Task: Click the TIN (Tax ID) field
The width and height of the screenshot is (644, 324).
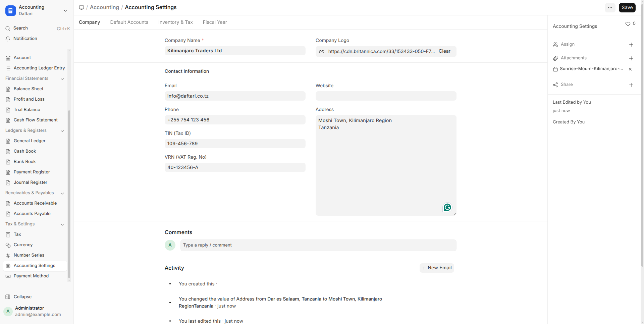Action: pyautogui.click(x=235, y=144)
